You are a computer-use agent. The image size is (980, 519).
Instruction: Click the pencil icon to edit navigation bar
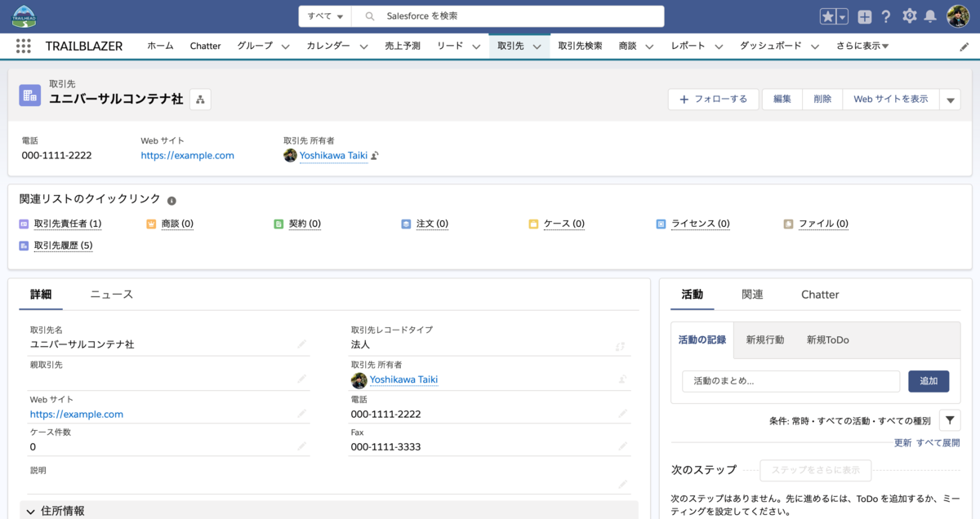pos(964,47)
